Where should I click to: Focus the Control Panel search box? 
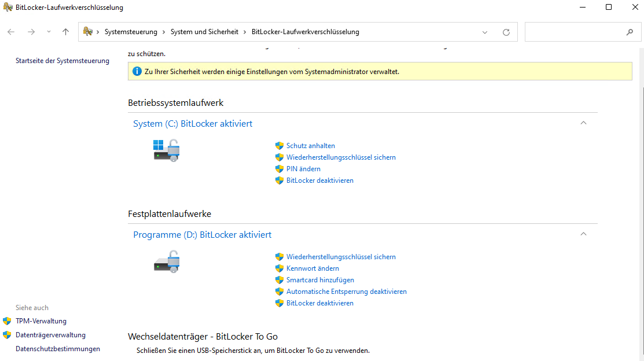coord(583,32)
